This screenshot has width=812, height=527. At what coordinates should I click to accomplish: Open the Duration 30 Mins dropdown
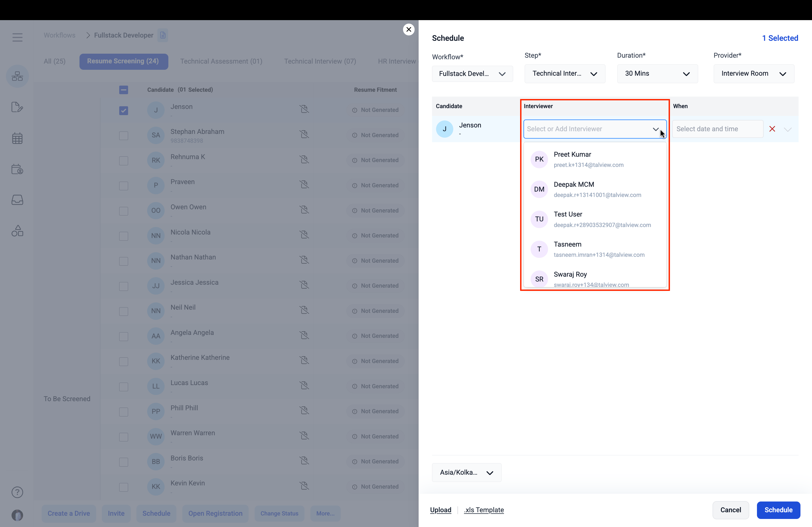point(657,74)
